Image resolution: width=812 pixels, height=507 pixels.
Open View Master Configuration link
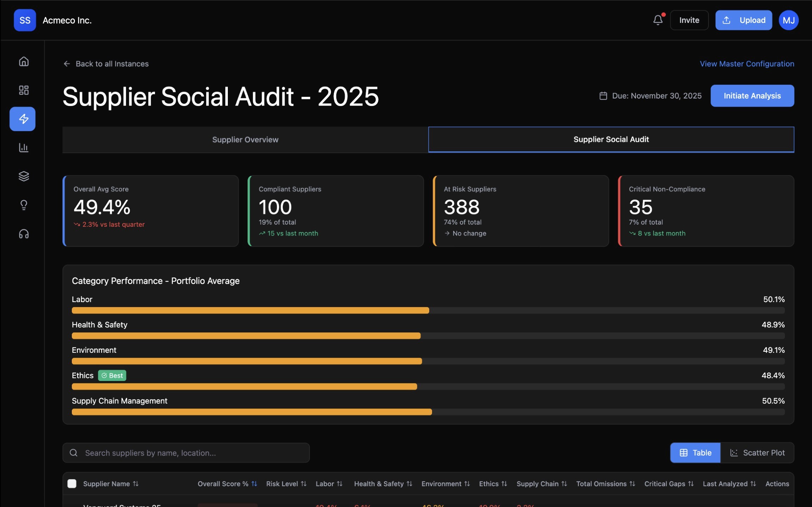pos(747,64)
